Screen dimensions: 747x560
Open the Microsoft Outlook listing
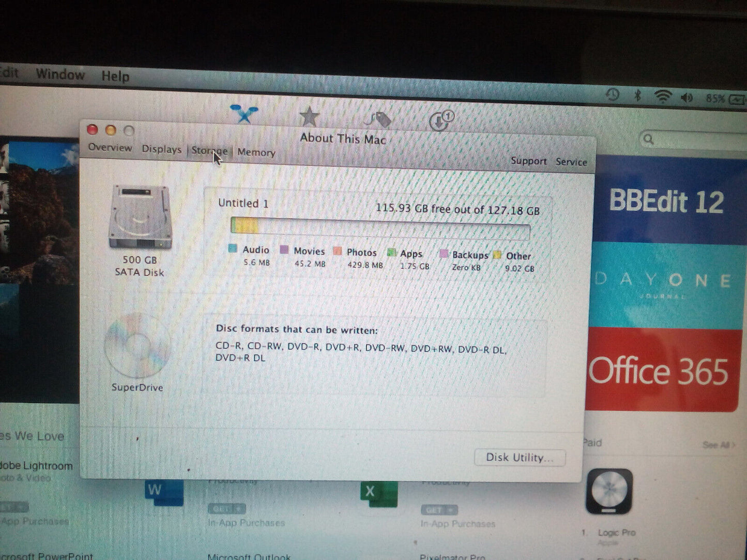point(249,556)
